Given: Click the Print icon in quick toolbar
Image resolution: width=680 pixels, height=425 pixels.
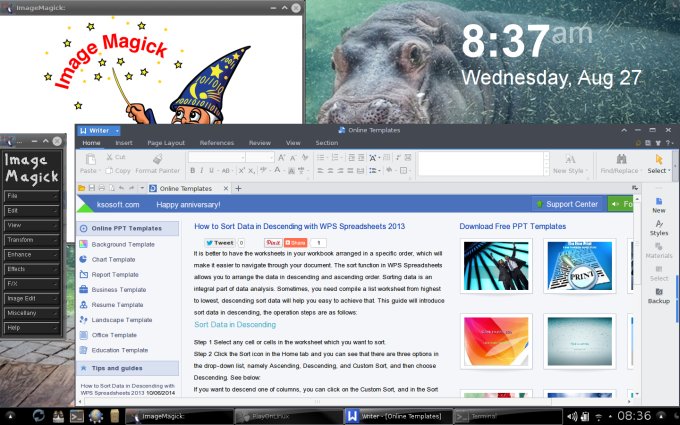Looking at the screenshot, I should pos(101,188).
